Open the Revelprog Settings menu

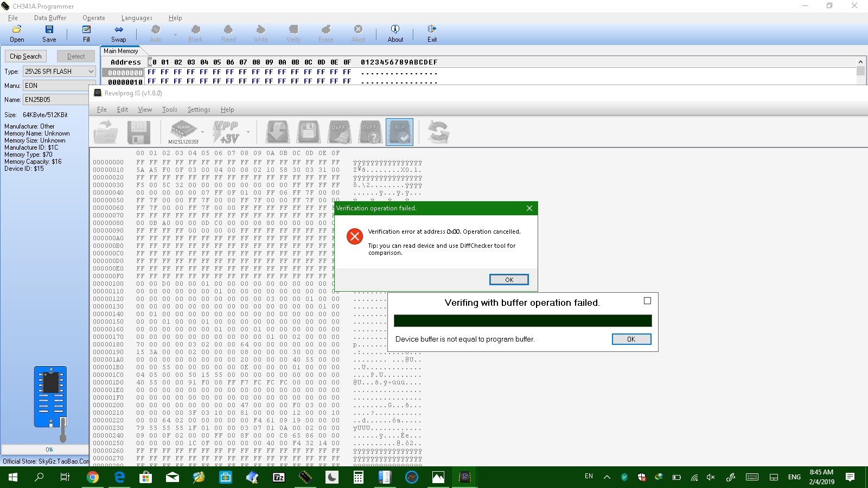[x=199, y=110]
